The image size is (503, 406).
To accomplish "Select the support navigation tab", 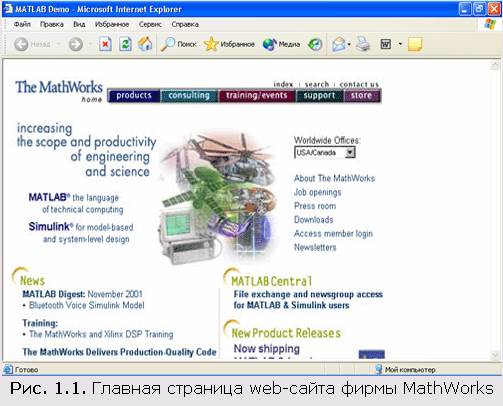I will tap(319, 96).
